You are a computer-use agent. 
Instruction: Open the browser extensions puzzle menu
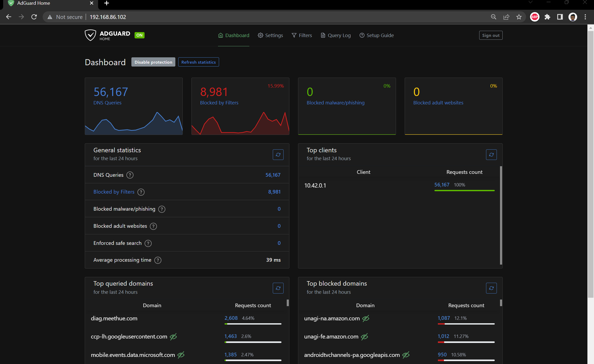pyautogui.click(x=547, y=17)
